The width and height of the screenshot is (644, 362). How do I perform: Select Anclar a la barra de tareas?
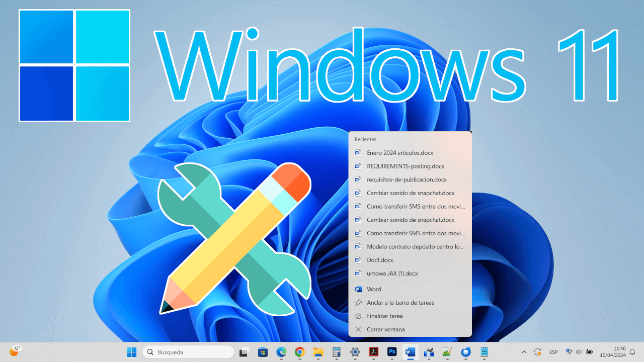[x=410, y=303]
